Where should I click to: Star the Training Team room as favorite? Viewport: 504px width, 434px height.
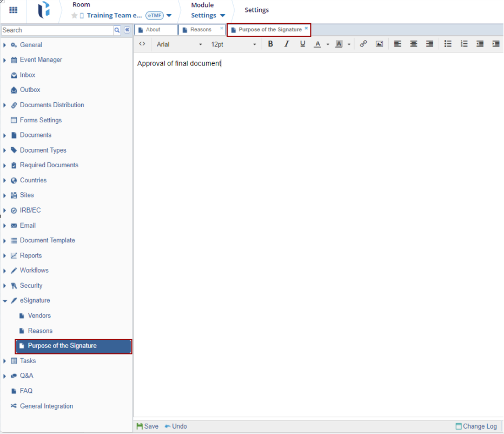click(x=75, y=16)
